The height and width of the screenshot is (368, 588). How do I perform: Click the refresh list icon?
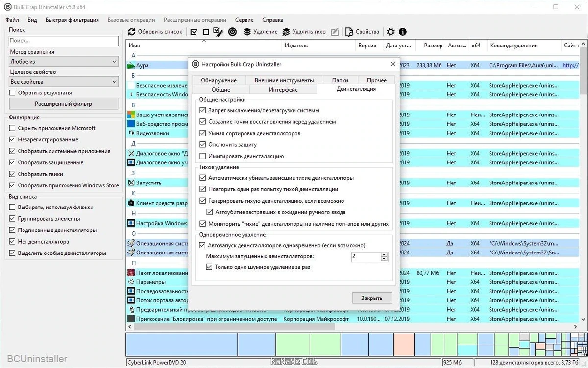point(132,32)
